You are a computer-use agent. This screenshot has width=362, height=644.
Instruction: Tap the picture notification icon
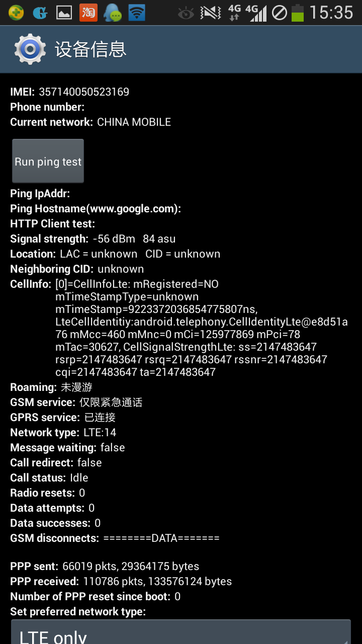64,13
